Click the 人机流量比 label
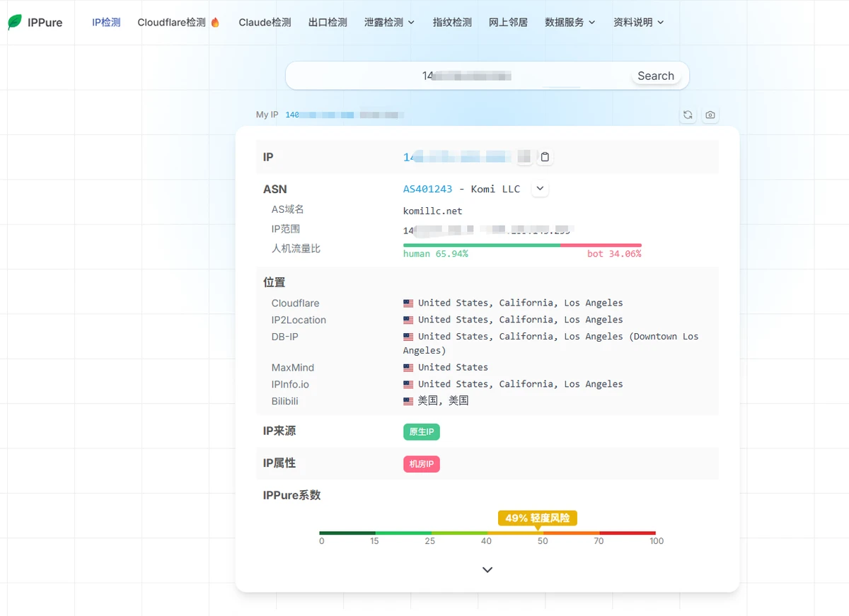Image resolution: width=849 pixels, height=616 pixels. (x=296, y=249)
